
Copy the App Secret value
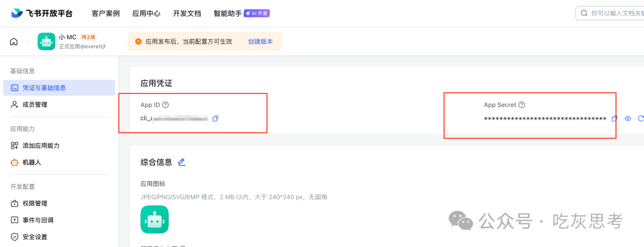[614, 119]
